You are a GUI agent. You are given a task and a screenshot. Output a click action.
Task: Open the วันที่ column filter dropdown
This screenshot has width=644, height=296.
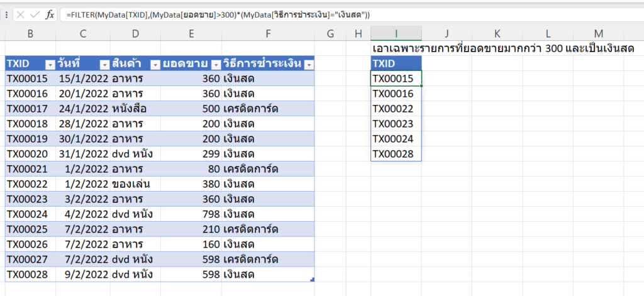point(103,63)
